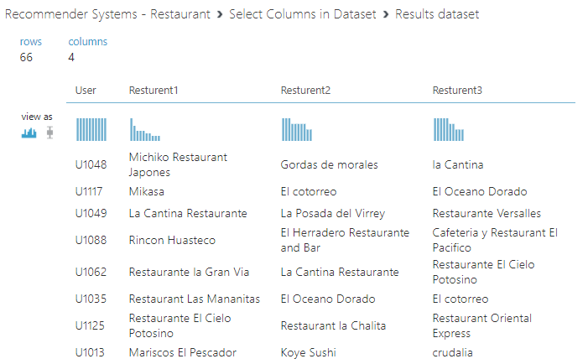Select the Resturent2 histogram chart
This screenshot has width=588, height=364.
point(297,130)
